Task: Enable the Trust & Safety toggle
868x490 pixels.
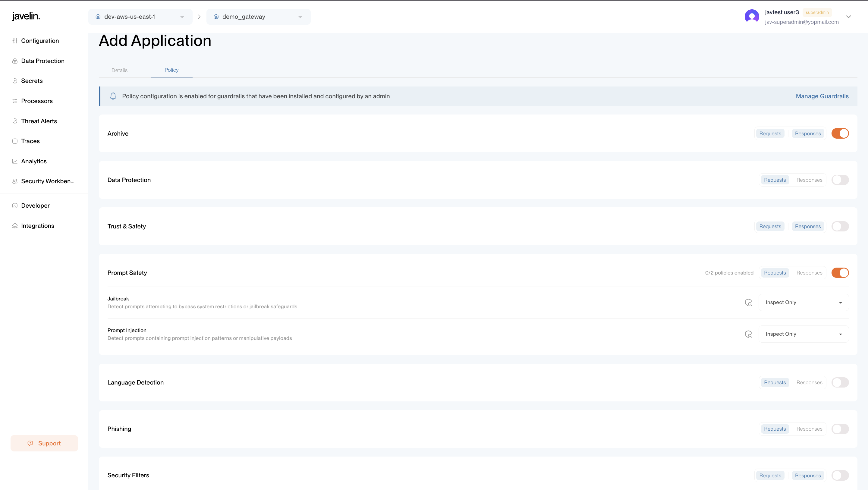Action: coord(840,226)
